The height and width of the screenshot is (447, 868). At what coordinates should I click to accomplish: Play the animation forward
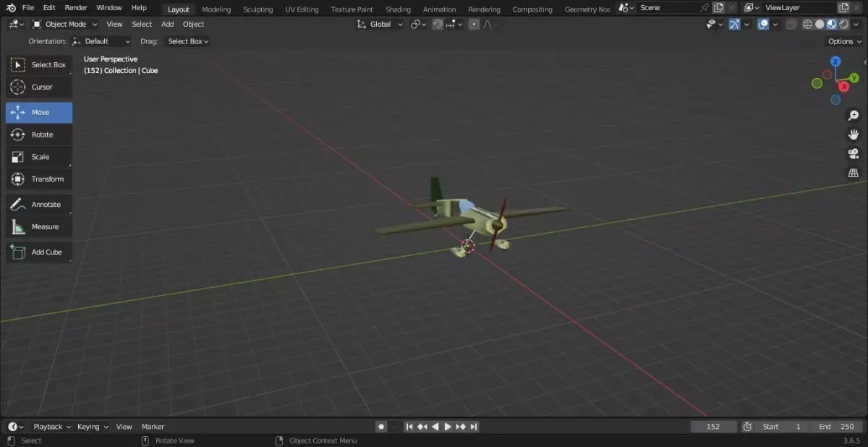pyautogui.click(x=448, y=427)
